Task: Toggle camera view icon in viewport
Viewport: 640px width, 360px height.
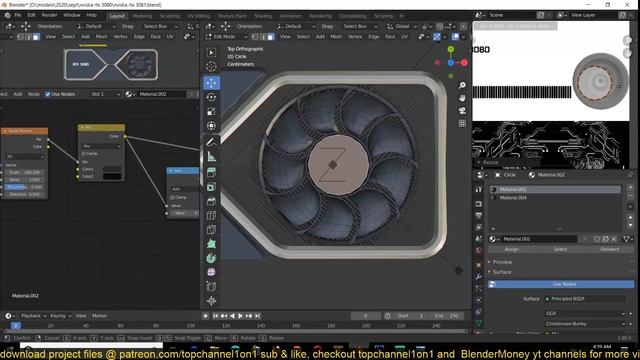Action: tap(462, 111)
